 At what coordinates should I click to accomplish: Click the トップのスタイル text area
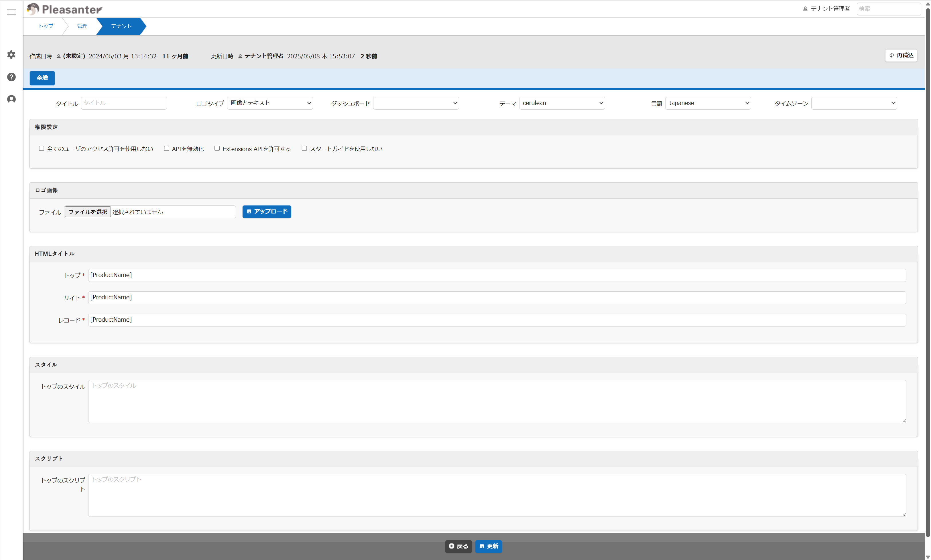(497, 401)
